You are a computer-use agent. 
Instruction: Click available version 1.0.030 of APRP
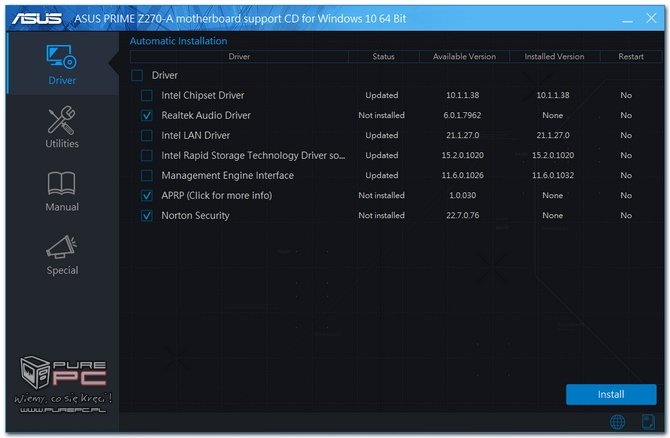(462, 195)
